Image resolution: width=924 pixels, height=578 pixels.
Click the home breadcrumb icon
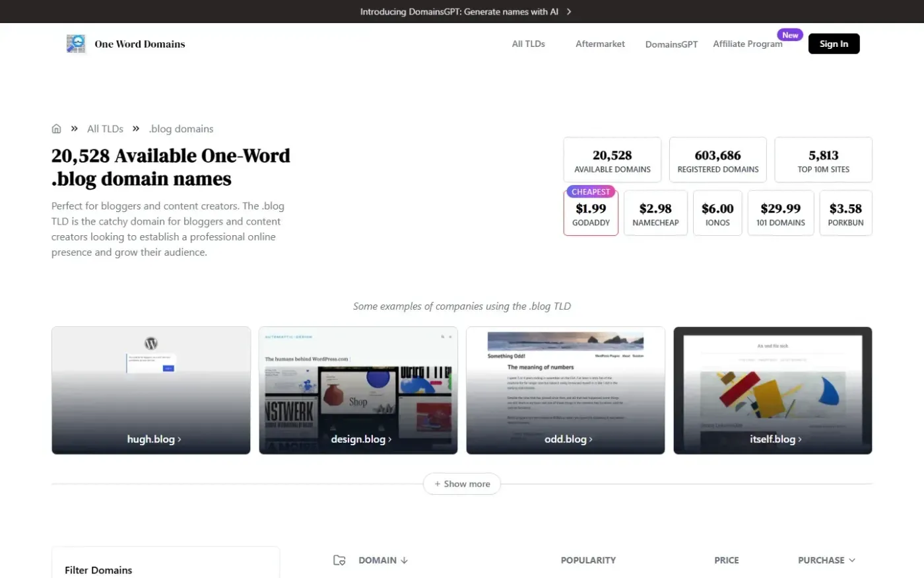[x=57, y=129]
